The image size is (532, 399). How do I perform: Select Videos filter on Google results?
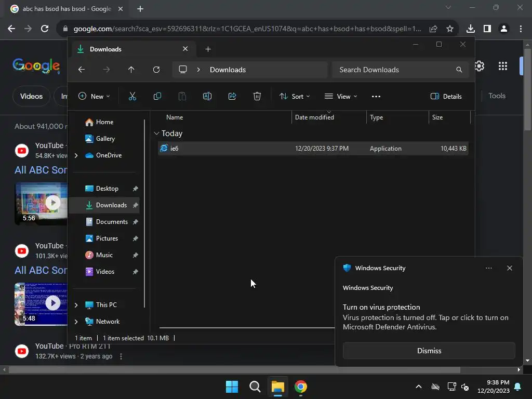31,96
